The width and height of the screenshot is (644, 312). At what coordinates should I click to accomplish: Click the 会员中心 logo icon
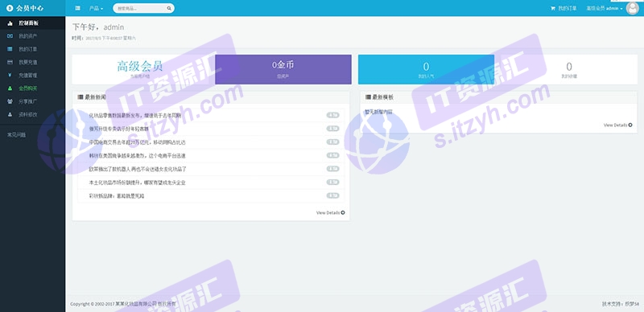[x=10, y=8]
